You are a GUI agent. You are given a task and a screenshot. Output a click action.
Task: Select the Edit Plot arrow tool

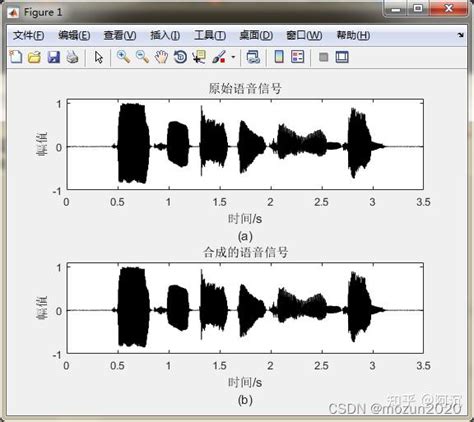(98, 57)
